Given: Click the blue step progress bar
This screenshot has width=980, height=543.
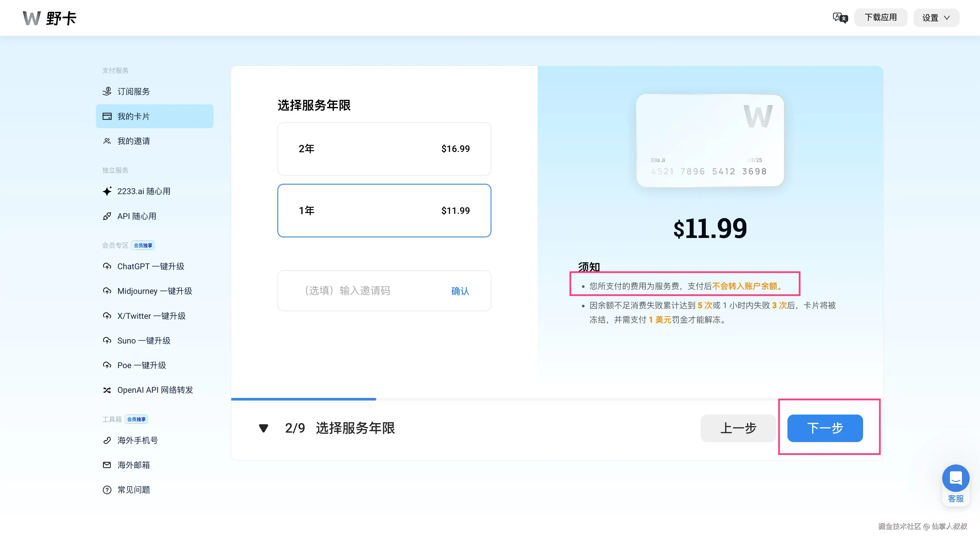Looking at the screenshot, I should (303, 399).
